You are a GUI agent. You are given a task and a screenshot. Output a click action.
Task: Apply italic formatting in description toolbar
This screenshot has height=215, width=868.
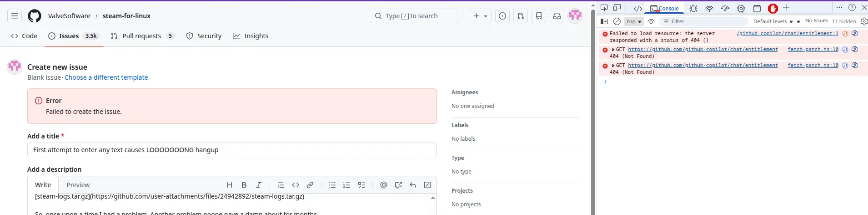[259, 185]
